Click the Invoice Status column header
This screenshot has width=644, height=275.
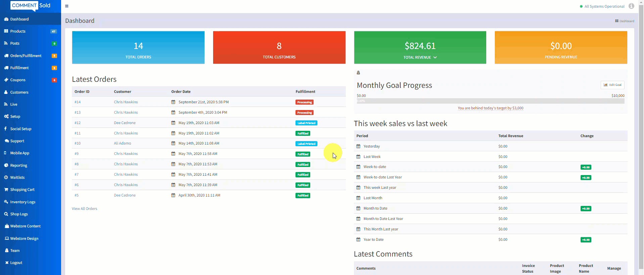pos(528,268)
